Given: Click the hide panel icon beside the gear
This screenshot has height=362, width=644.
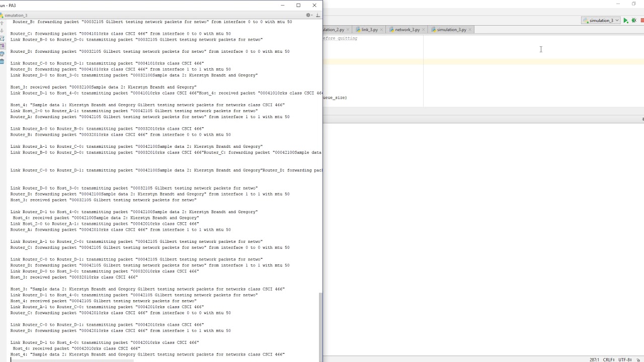Looking at the screenshot, I should point(317,15).
